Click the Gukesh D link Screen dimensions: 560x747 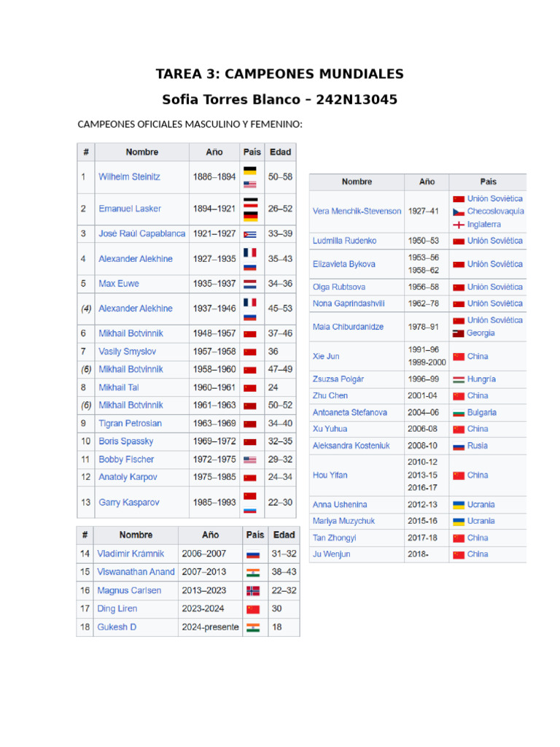tap(117, 627)
